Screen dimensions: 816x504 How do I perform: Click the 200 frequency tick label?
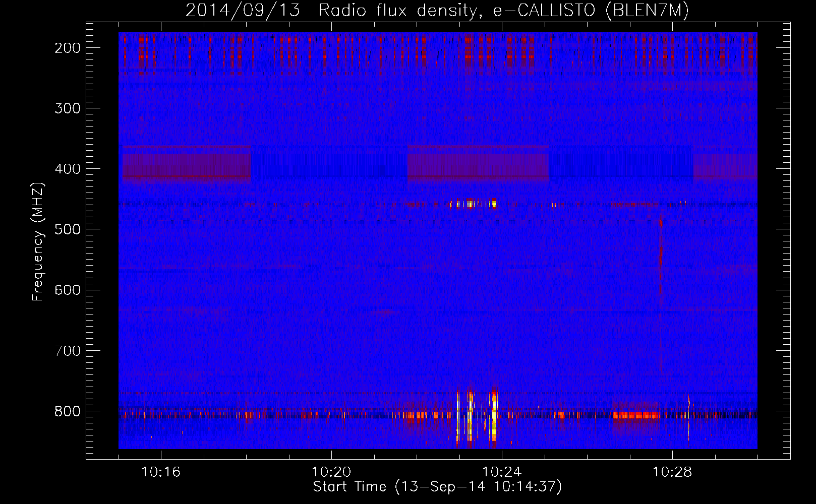point(68,48)
